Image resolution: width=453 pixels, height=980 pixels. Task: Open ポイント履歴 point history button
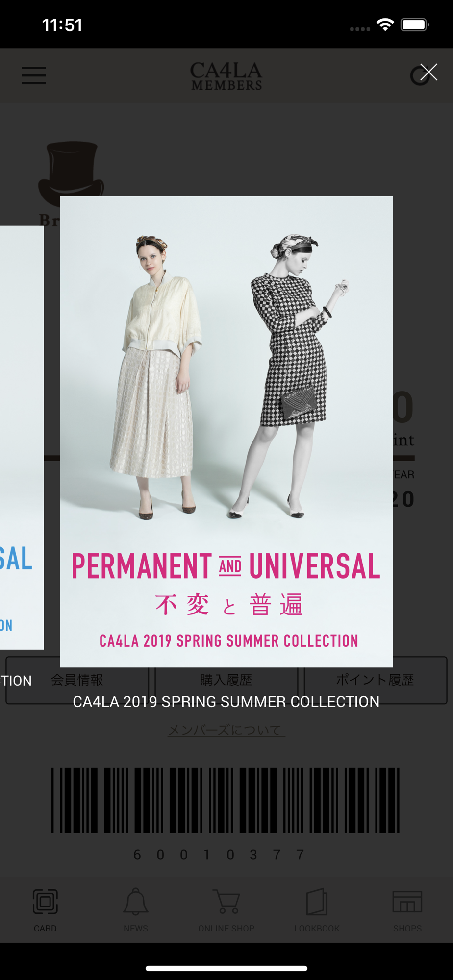(x=375, y=680)
